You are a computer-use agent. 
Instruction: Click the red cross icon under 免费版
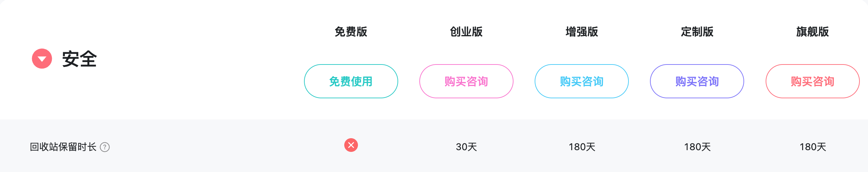point(351,145)
